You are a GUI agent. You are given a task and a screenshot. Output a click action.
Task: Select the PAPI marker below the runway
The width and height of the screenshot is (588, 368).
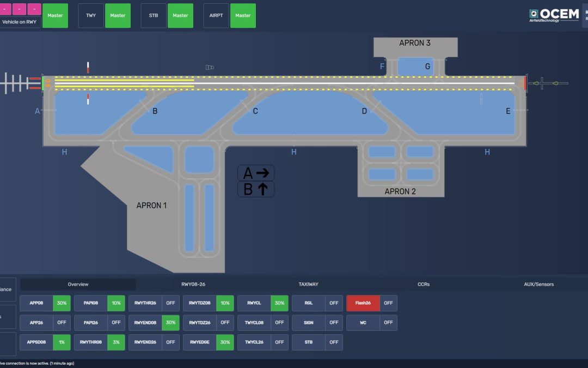pyautogui.click(x=88, y=99)
